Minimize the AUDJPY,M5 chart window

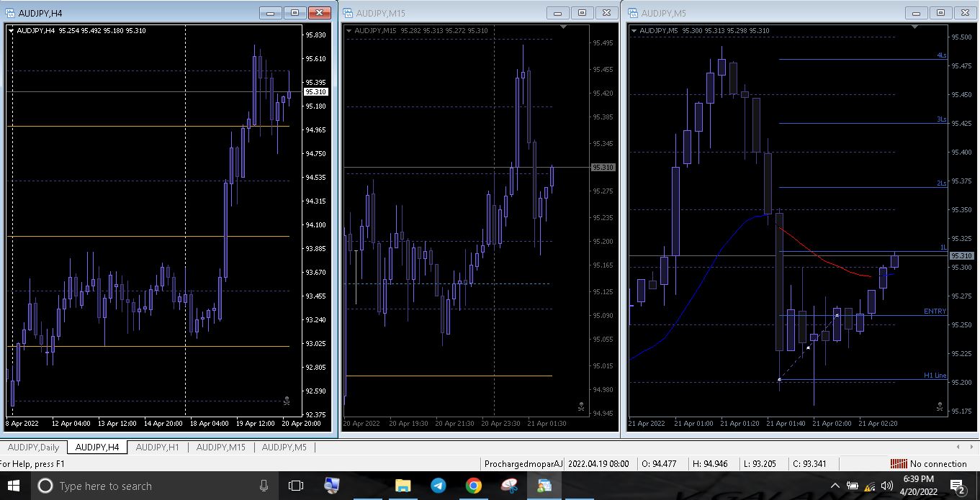point(917,13)
